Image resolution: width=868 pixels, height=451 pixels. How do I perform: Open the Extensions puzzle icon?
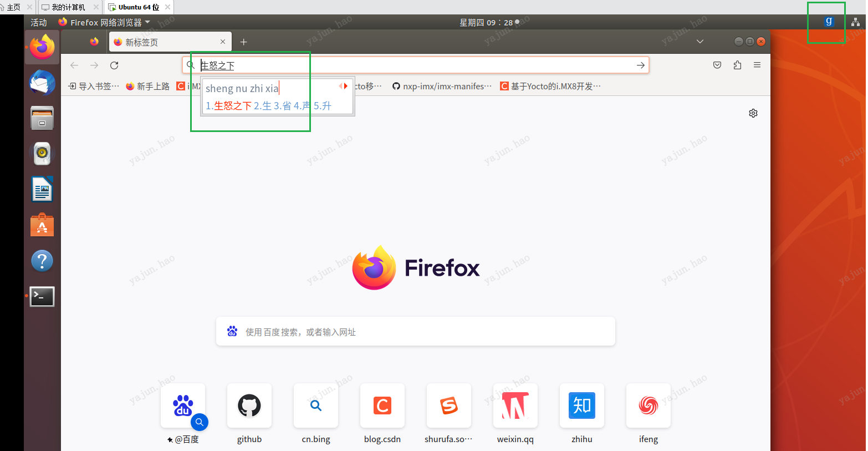737,65
